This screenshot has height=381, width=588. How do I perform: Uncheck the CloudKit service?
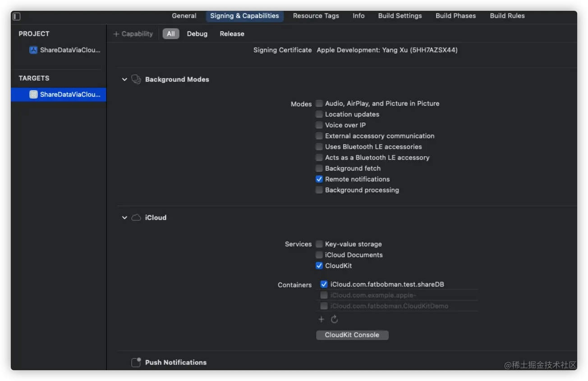(319, 266)
